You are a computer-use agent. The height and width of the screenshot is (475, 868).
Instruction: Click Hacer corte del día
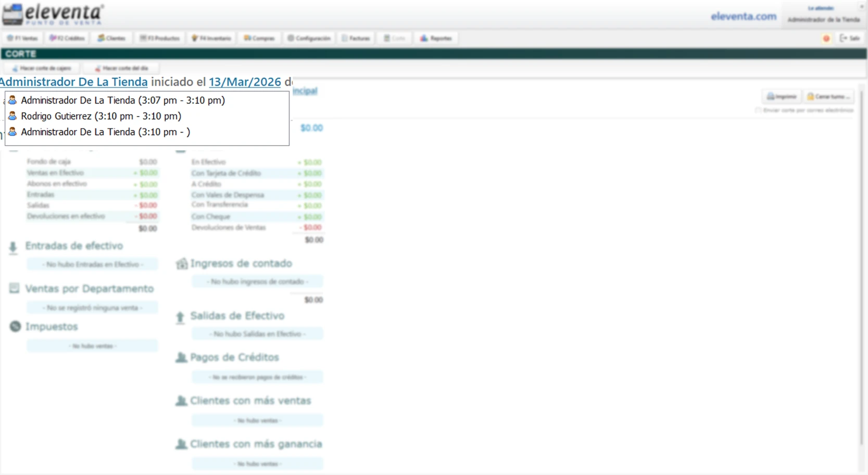click(x=121, y=68)
